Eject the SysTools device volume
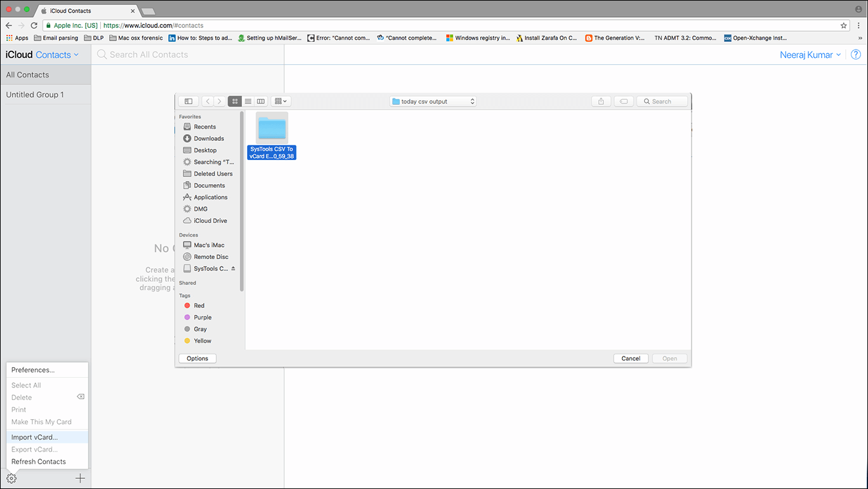 [x=233, y=269]
